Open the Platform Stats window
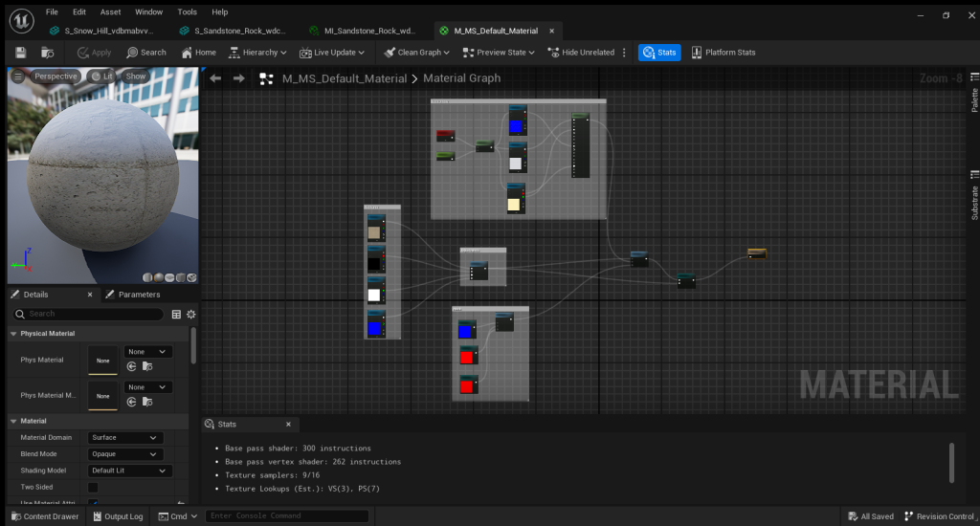980x526 pixels. [724, 53]
